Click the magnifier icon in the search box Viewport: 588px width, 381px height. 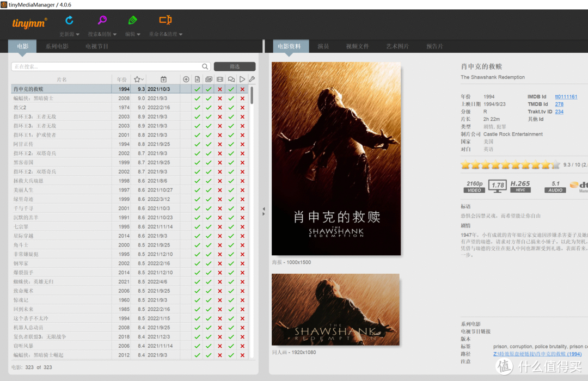[x=205, y=66]
